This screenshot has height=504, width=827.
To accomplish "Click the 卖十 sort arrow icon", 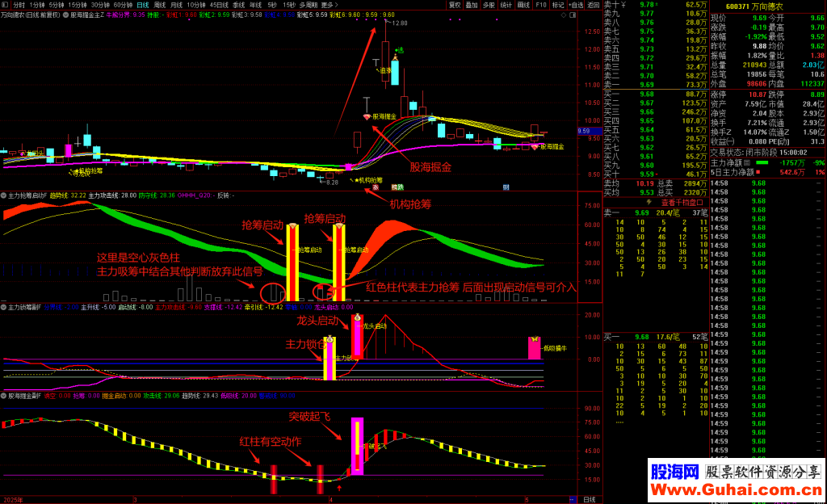I will click(x=623, y=4).
